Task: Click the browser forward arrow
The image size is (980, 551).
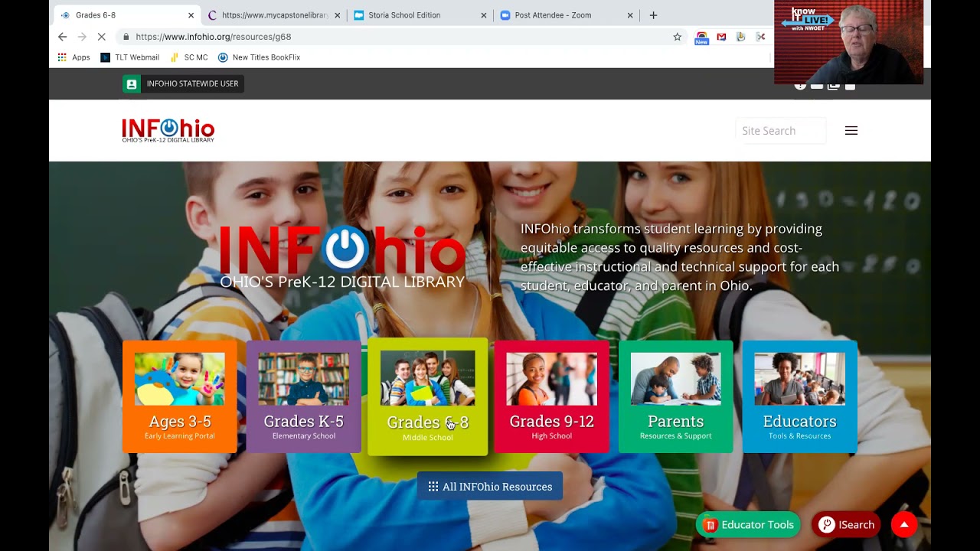Action: pyautogui.click(x=82, y=37)
